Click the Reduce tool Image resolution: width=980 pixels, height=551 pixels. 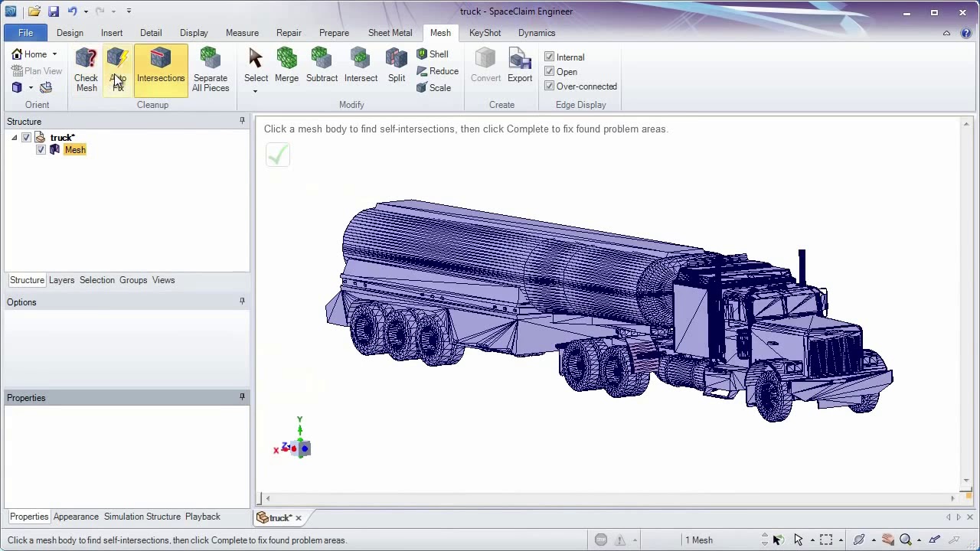pyautogui.click(x=437, y=71)
